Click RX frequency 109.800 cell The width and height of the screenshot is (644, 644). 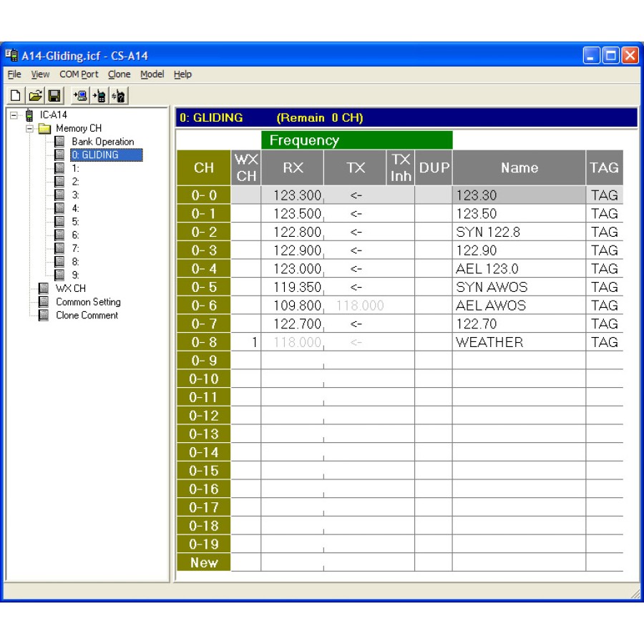pos(293,306)
